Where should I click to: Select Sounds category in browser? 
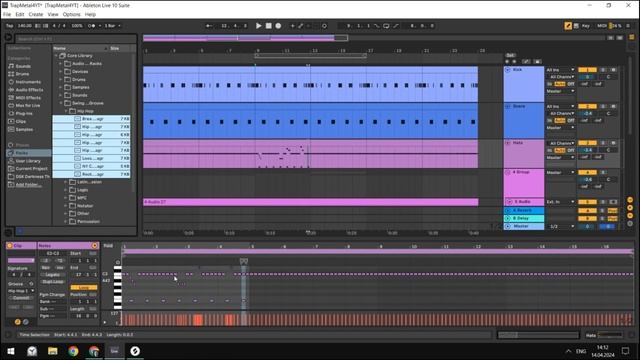(23, 66)
